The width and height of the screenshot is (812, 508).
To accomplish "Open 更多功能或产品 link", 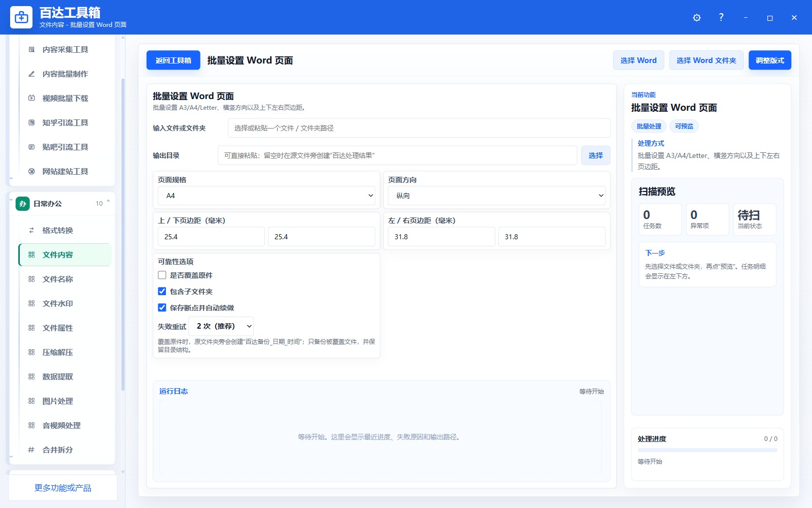I will click(63, 488).
